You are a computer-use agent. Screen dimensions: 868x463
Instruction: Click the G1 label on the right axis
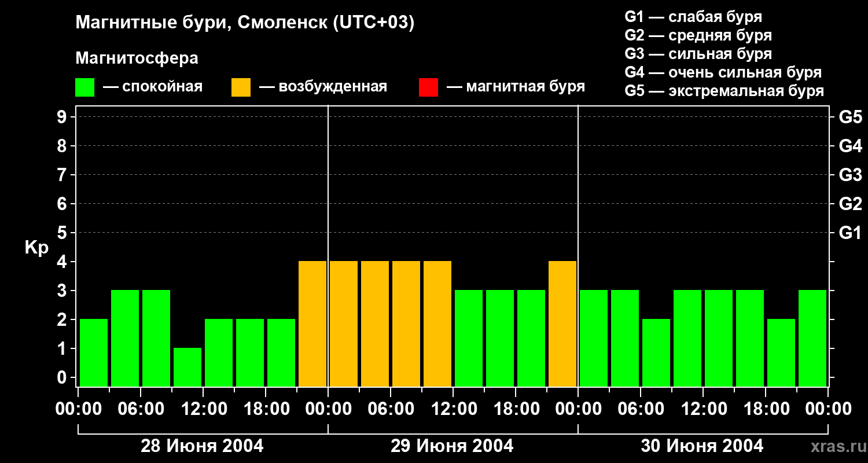pos(850,233)
